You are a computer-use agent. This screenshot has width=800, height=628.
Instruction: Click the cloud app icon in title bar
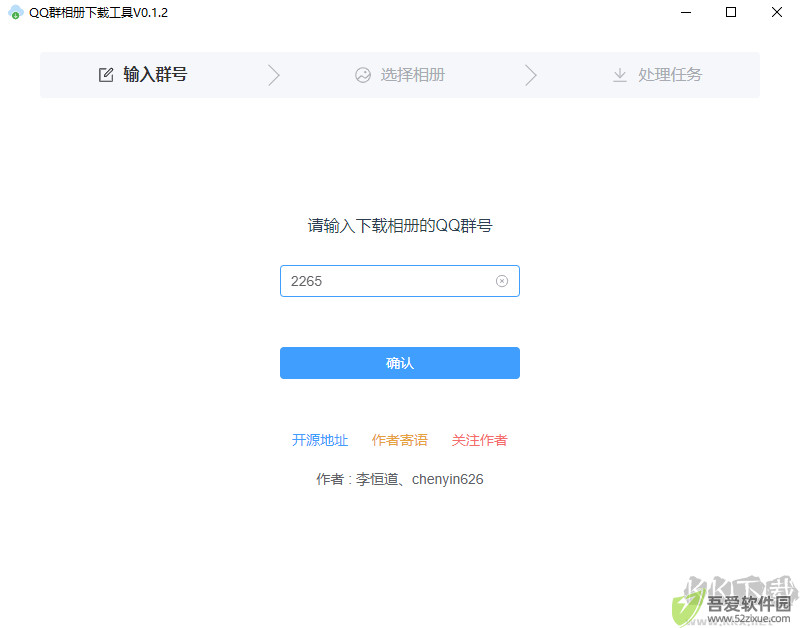[x=16, y=12]
